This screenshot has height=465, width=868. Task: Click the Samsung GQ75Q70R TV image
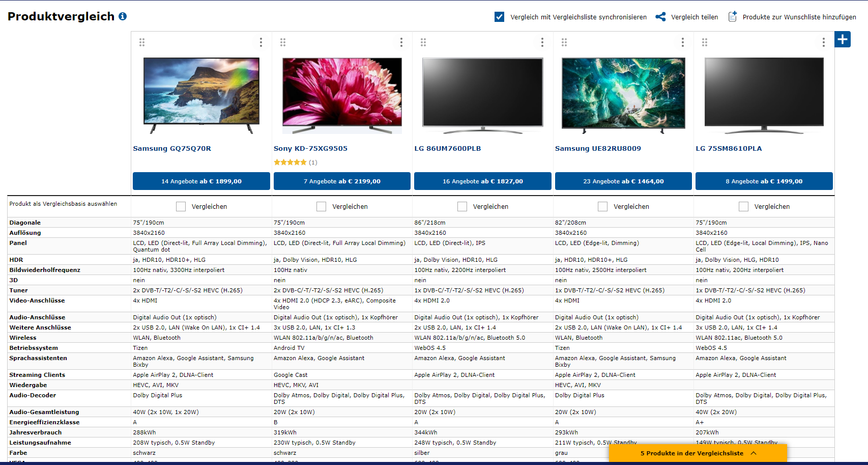201,95
